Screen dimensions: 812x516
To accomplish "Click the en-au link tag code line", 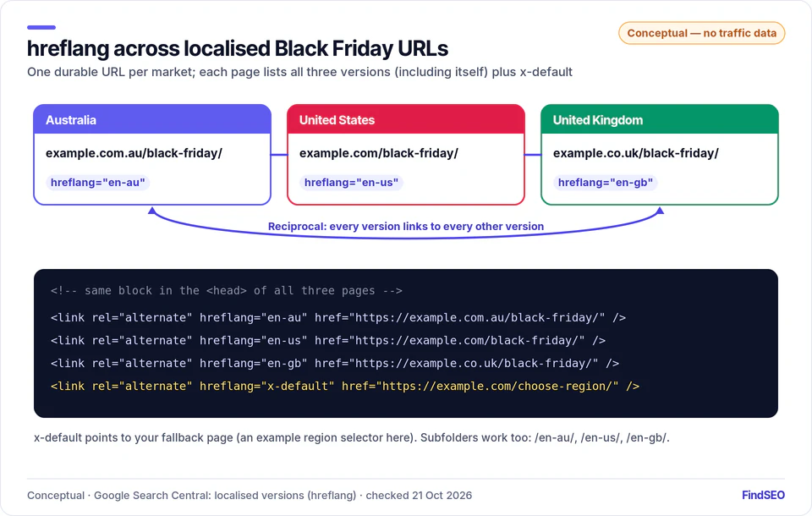I will pyautogui.click(x=338, y=317).
